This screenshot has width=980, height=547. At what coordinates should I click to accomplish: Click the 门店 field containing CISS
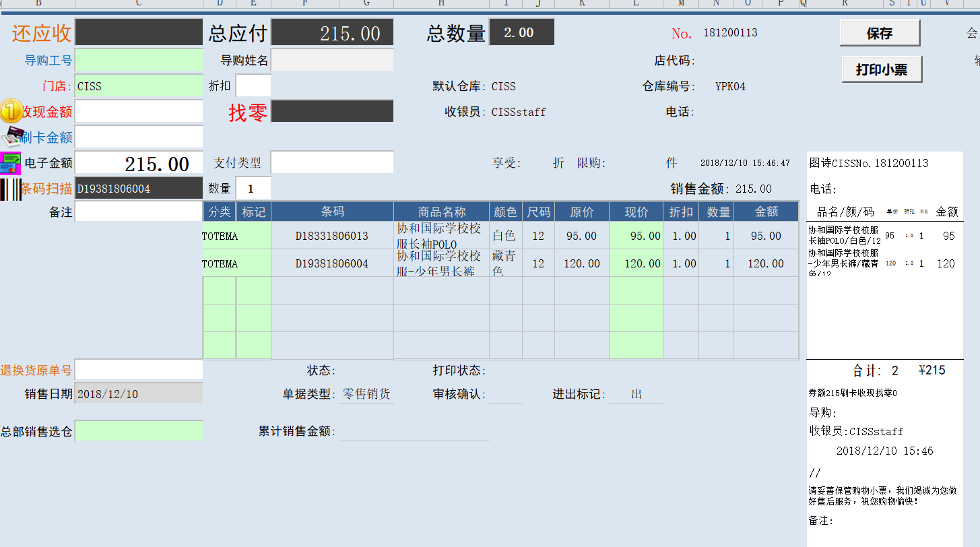pyautogui.click(x=139, y=86)
